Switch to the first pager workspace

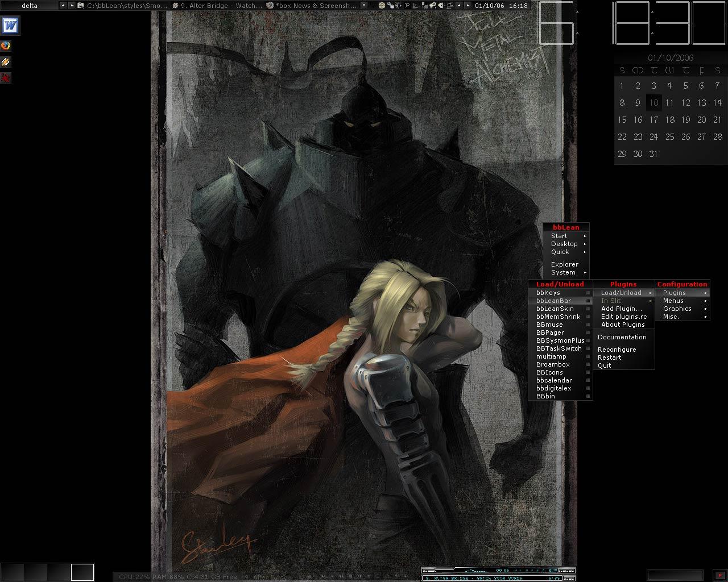click(12, 572)
